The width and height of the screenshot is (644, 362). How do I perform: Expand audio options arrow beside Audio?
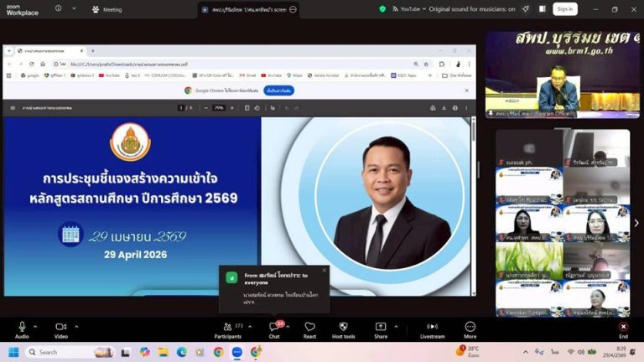(x=37, y=327)
